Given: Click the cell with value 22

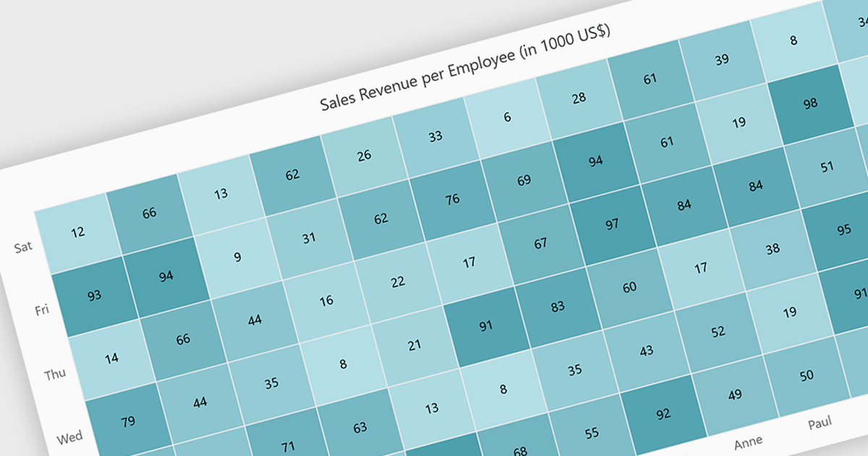Looking at the screenshot, I should point(398,282).
